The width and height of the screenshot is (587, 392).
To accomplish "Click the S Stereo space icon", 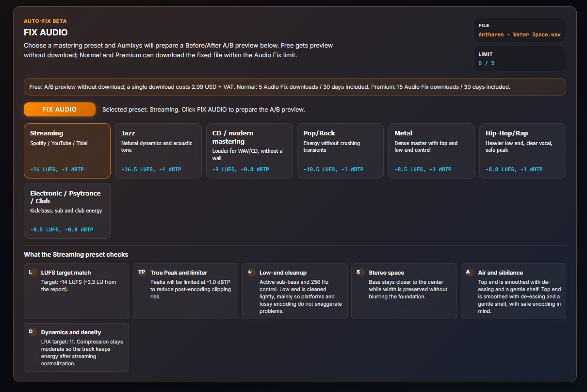I will (x=359, y=272).
